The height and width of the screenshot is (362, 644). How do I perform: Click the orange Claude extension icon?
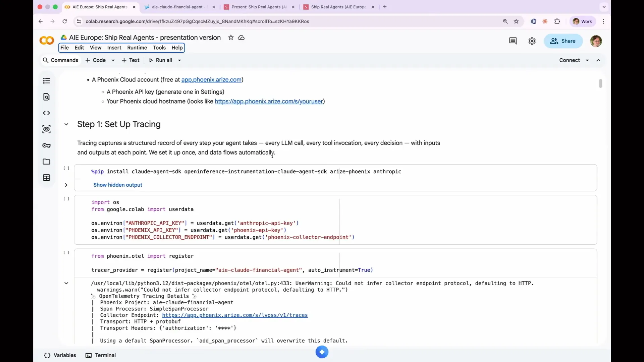[x=545, y=21]
